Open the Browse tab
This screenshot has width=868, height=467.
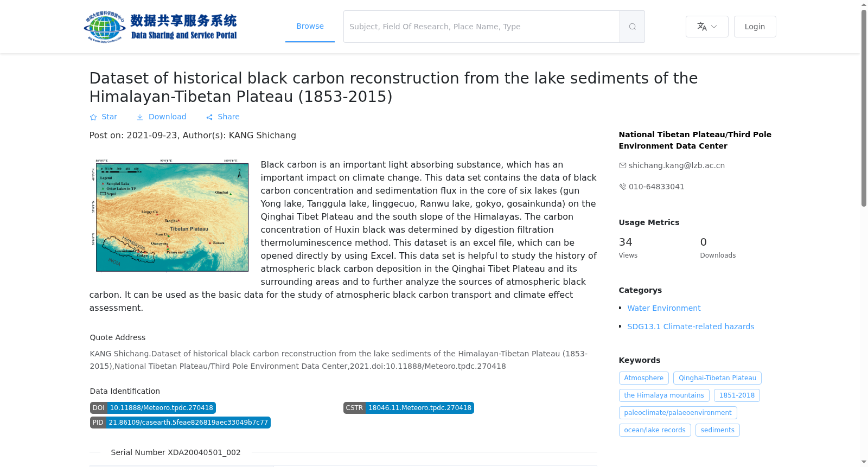point(310,26)
